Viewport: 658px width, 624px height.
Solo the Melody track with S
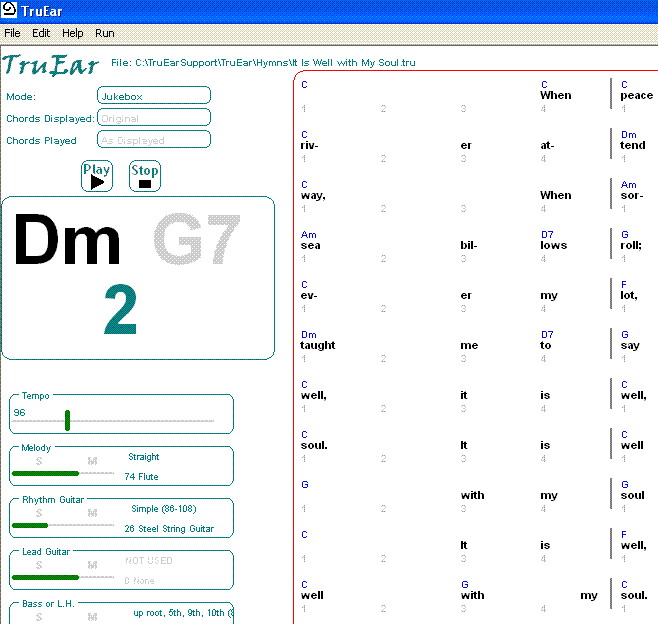(39, 461)
